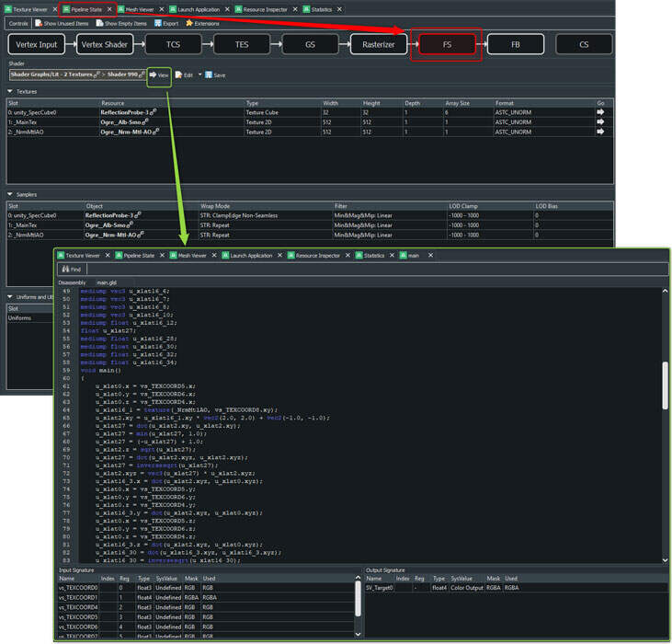Select the FS pipeline stage

[448, 43]
